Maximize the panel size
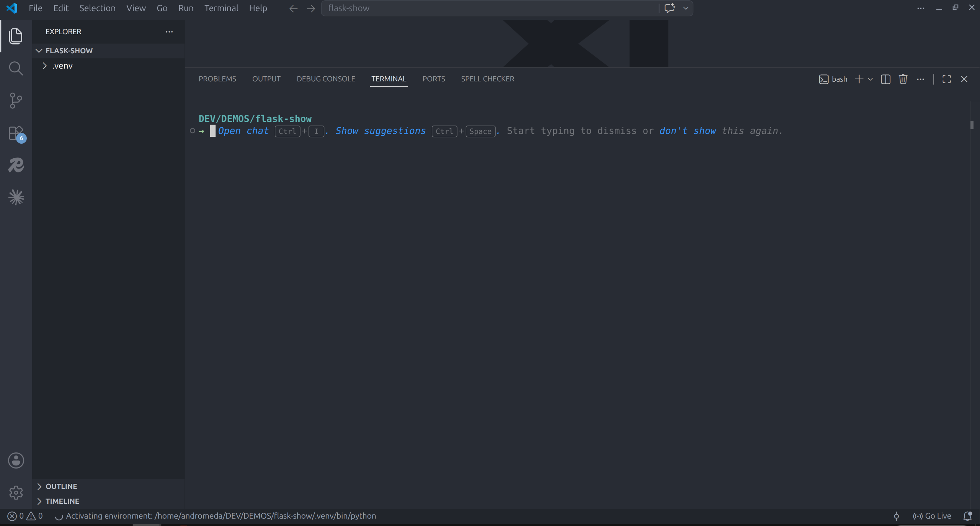Image resolution: width=980 pixels, height=526 pixels. coord(947,79)
